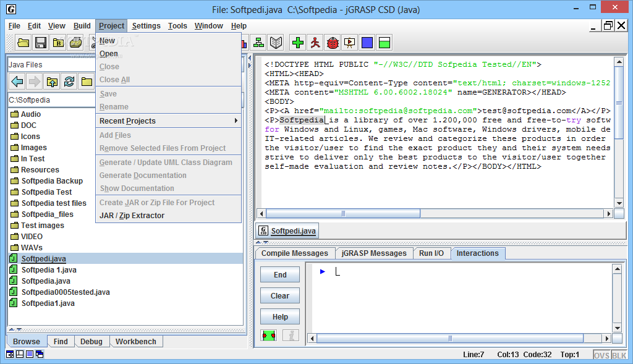Screen dimensions: 633x364
Task: Click the ladybug Debug icon
Action: tap(333, 43)
